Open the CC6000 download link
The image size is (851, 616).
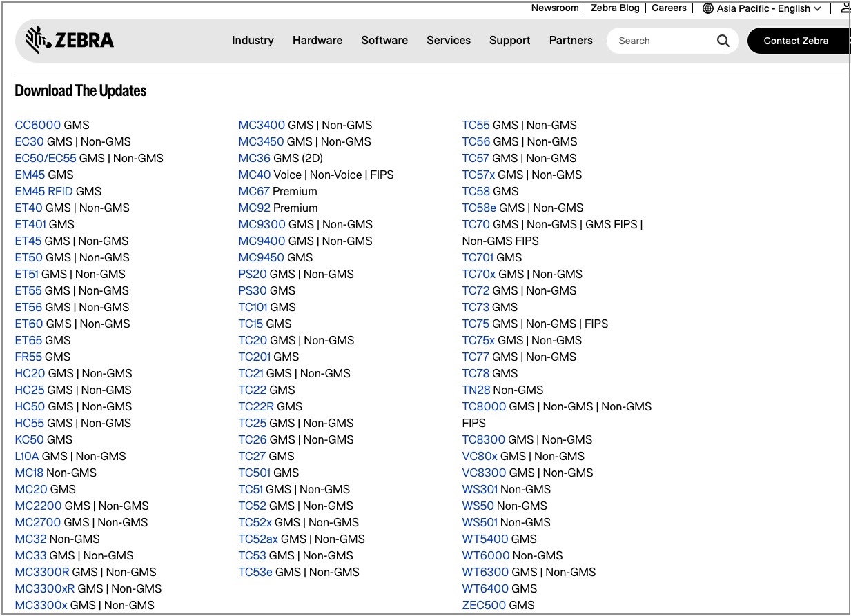point(38,125)
